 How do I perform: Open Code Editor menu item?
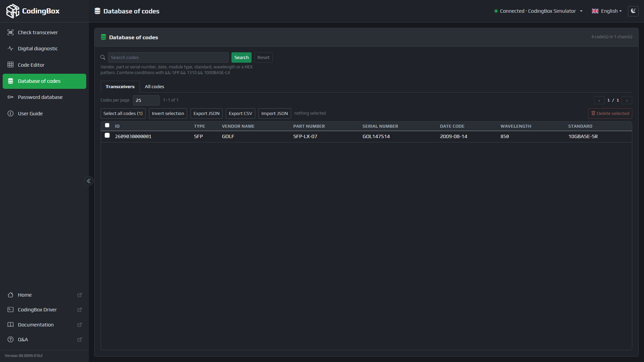44,65
